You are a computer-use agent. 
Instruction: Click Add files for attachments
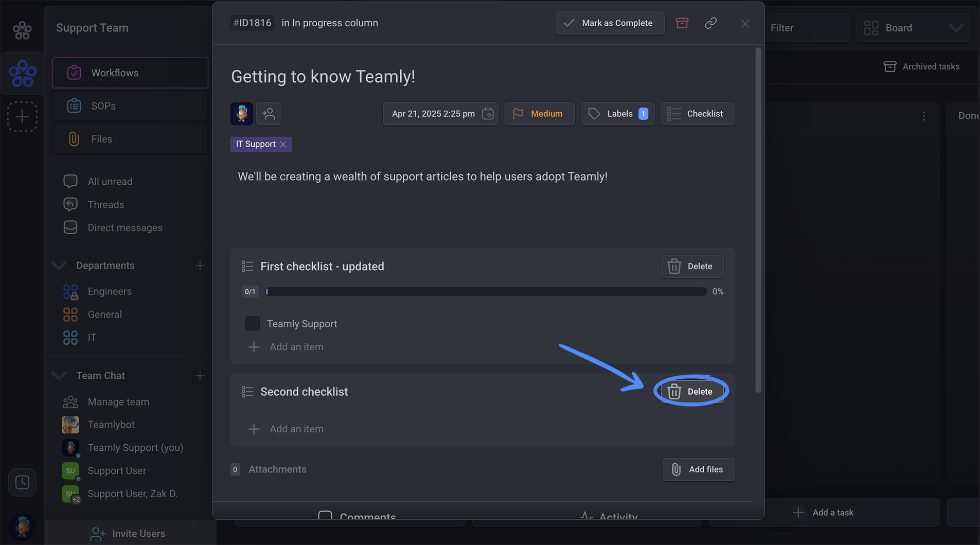click(x=699, y=469)
